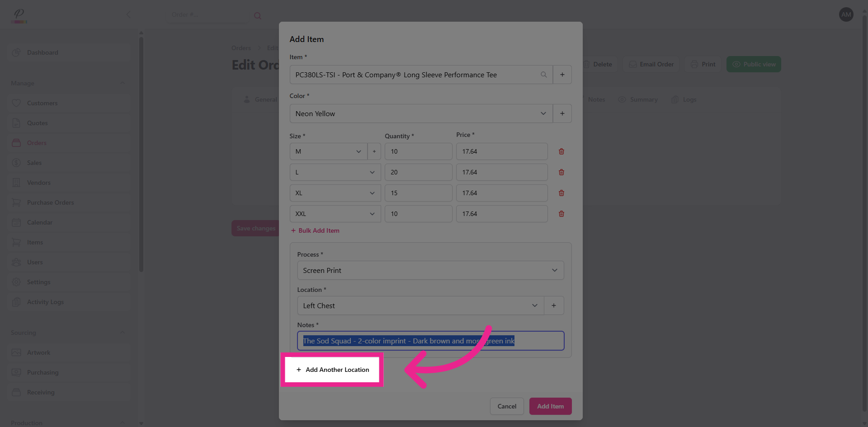
Task: Click the quantity field showing 20 for size L
Action: tap(418, 172)
